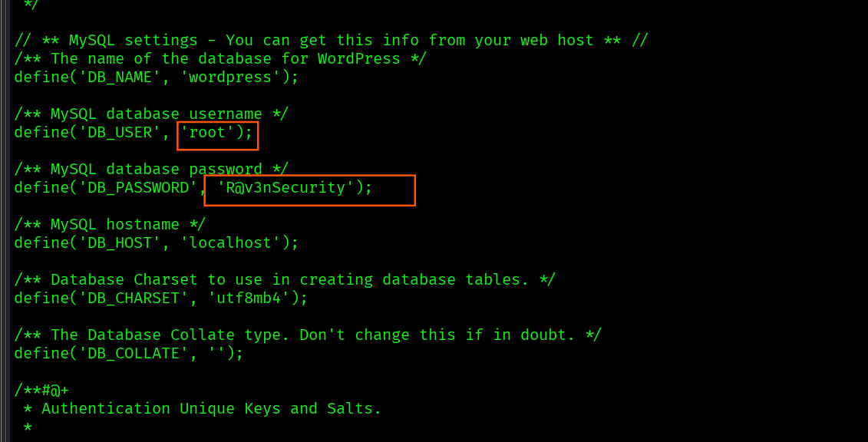Click the highlighted 'R@v3nSecurity' password value
This screenshot has height=442, width=868.
click(285, 188)
